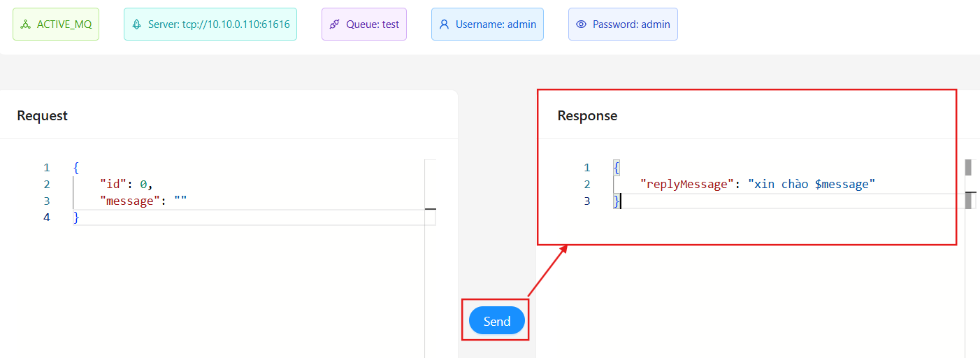Click the Request panel heading
This screenshot has height=358, width=980.
[43, 115]
